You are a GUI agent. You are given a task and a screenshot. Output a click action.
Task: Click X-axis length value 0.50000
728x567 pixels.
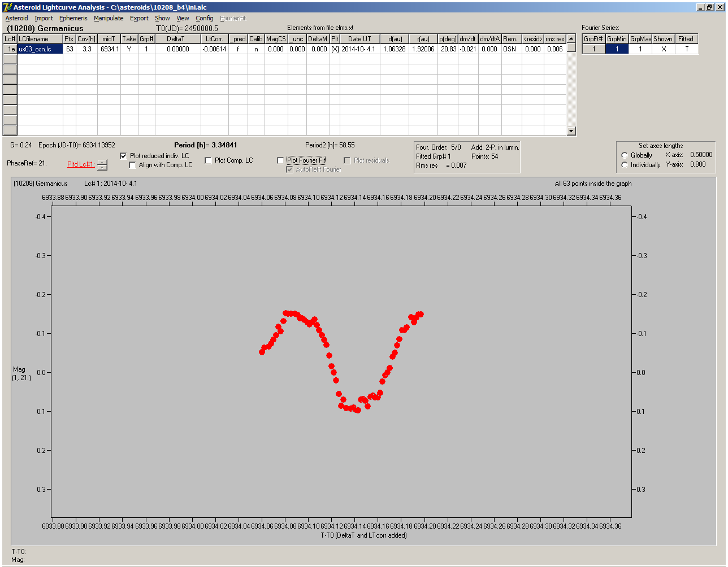tap(701, 155)
